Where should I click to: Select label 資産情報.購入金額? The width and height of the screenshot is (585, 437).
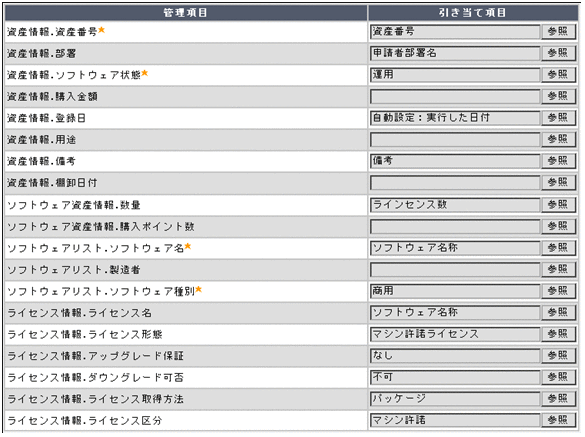point(52,97)
